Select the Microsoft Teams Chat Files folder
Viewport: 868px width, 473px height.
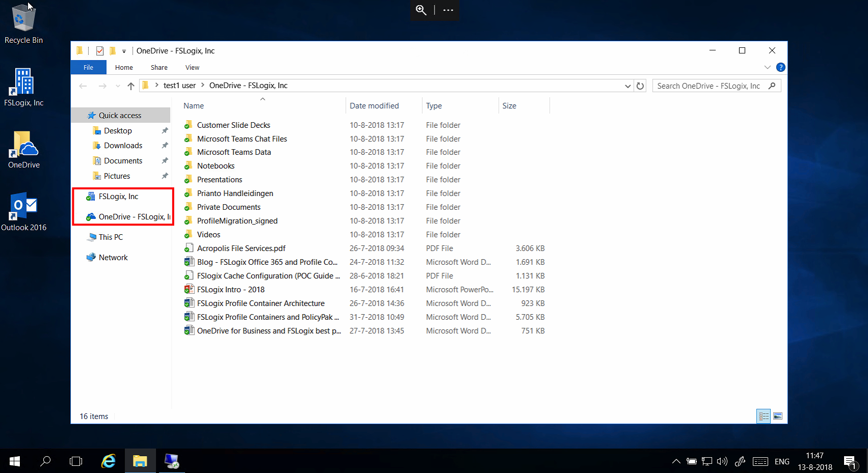coord(242,139)
